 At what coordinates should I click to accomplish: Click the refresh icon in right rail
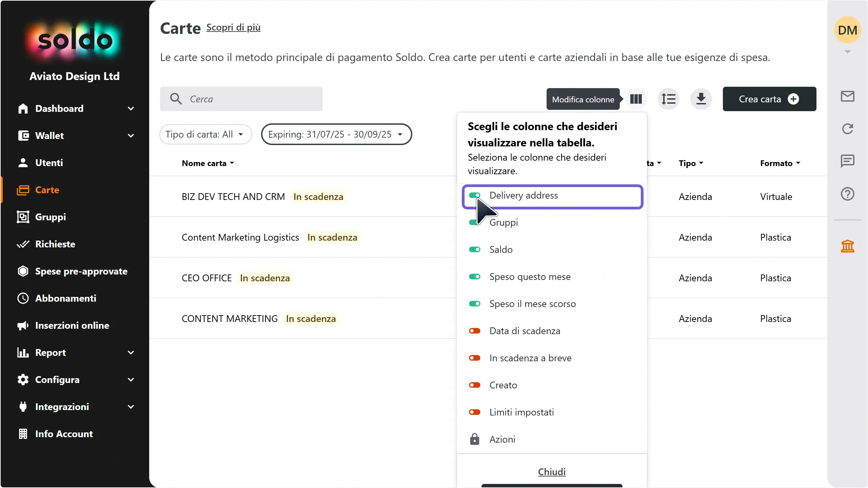pos(847,129)
